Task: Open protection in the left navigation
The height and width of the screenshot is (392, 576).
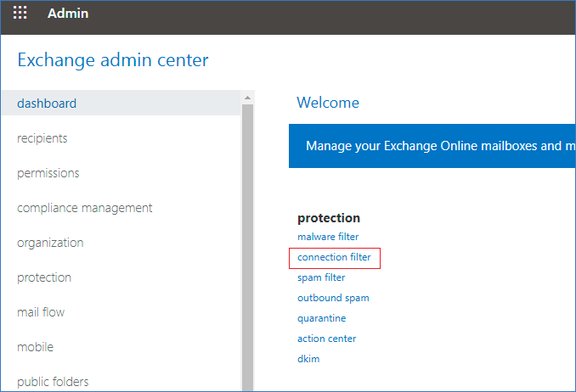Action: click(x=44, y=277)
